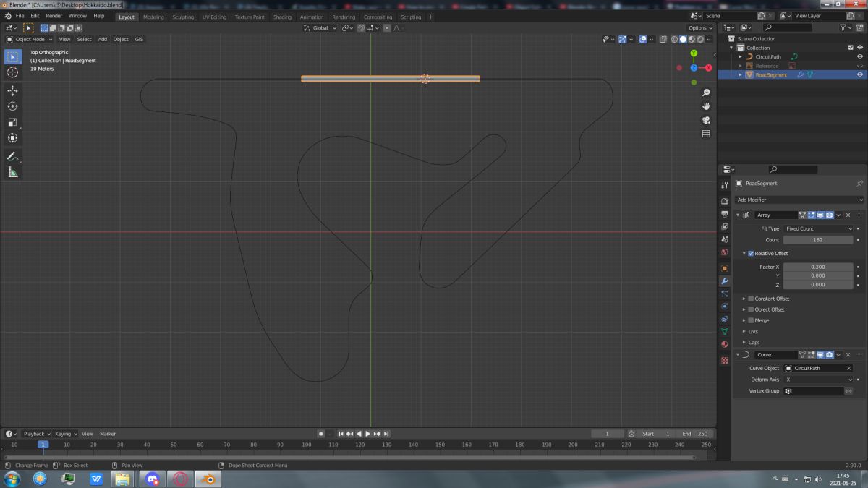The image size is (868, 488).
Task: Open Tool properties tab
Action: tap(724, 186)
